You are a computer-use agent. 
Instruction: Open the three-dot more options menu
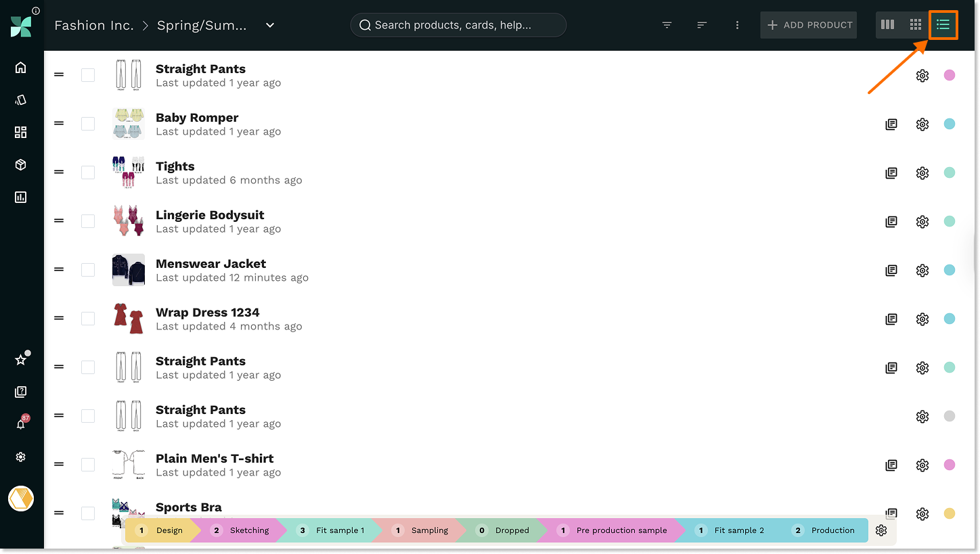pyautogui.click(x=737, y=25)
